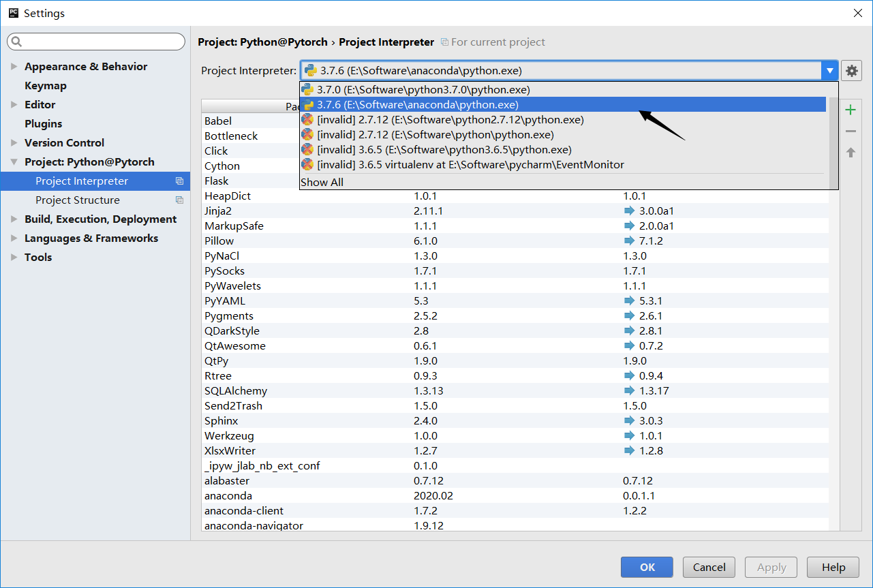Image resolution: width=873 pixels, height=588 pixels.
Task: Expand the Appearance & Behavior section
Action: point(14,67)
